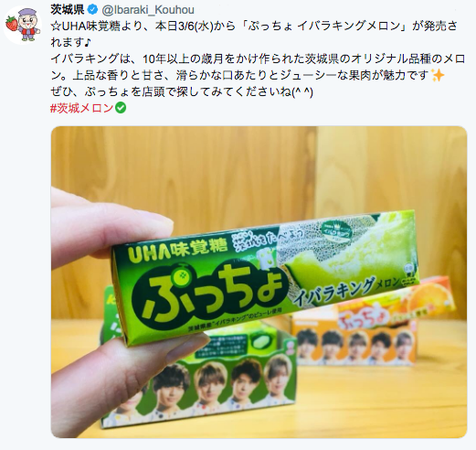Open the @Ibaraki_Kouhou handle link
Viewport: 476px width, 450px height.
(148, 10)
